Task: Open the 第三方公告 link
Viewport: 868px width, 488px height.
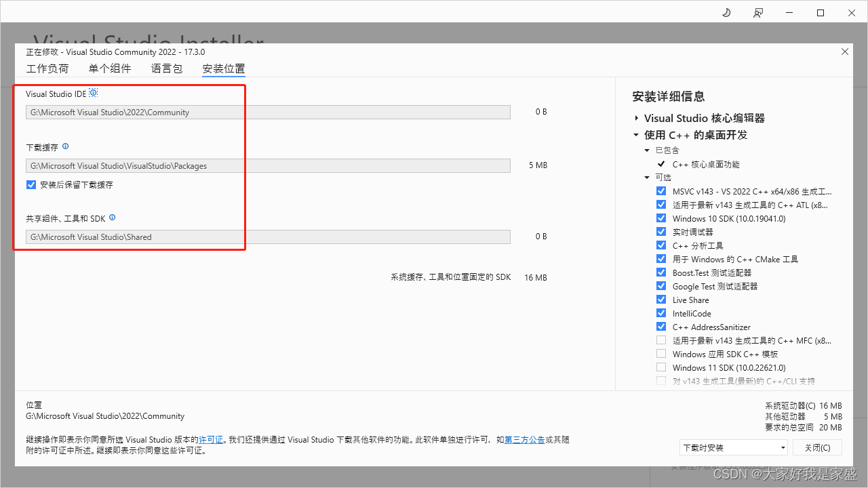Action: click(x=524, y=440)
